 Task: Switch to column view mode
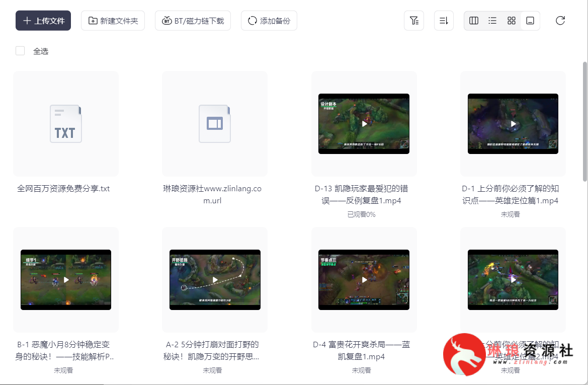click(x=474, y=21)
